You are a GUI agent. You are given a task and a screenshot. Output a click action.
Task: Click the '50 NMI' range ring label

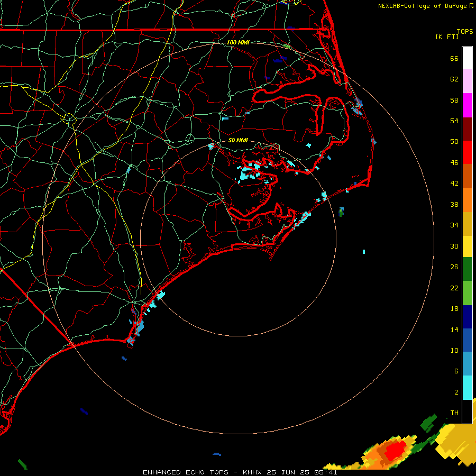tap(238, 140)
